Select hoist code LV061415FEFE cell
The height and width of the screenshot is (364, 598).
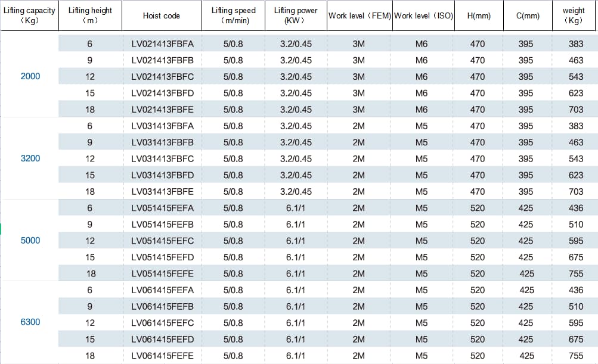162,356
